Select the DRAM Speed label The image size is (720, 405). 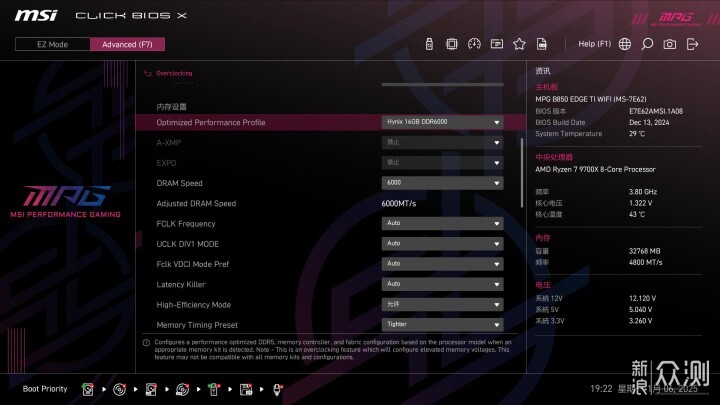[179, 183]
